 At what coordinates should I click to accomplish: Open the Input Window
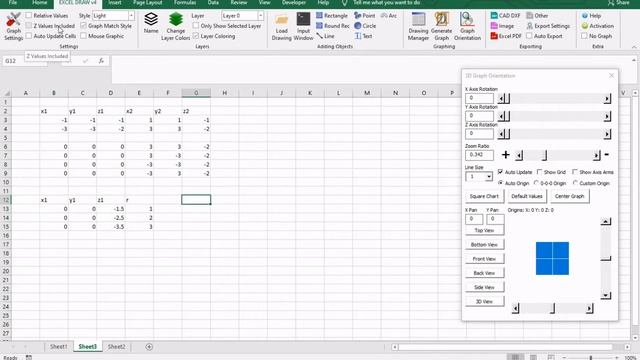(x=303, y=27)
